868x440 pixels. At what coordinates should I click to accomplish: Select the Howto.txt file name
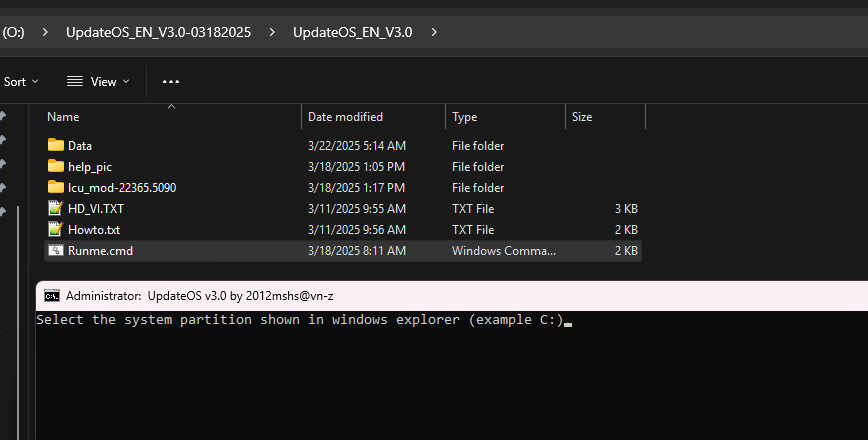coord(94,230)
